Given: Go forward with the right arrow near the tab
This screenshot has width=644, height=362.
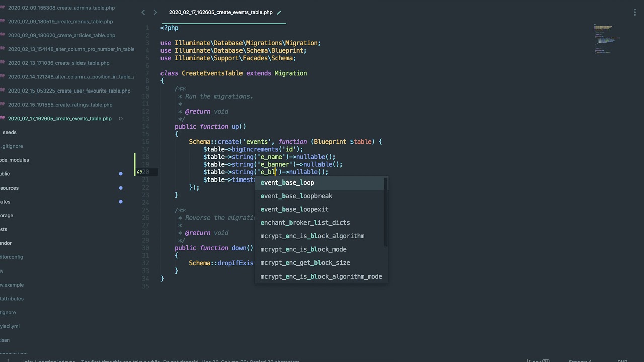Looking at the screenshot, I should click(155, 12).
